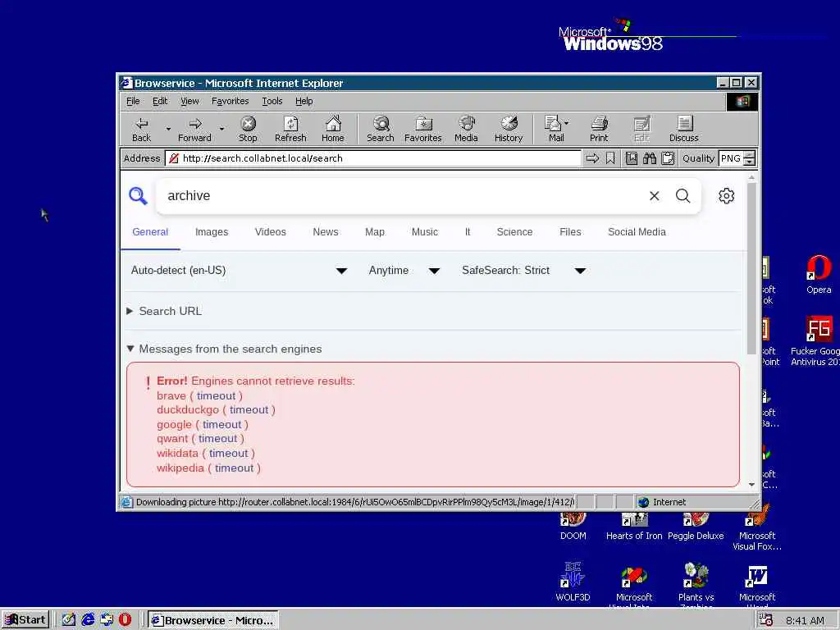Expand the Search URL section

point(164,311)
